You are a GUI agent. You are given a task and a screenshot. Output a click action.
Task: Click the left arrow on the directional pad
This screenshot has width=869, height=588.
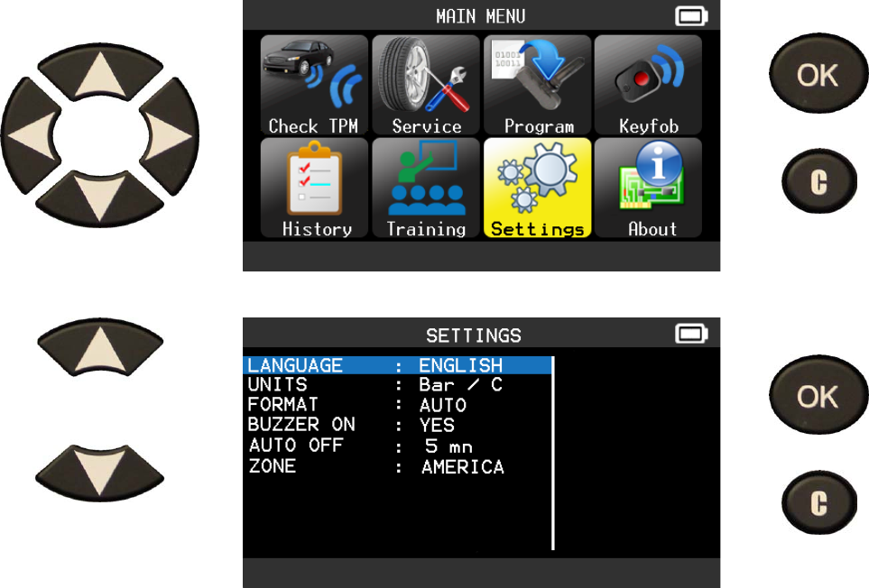[x=32, y=135]
